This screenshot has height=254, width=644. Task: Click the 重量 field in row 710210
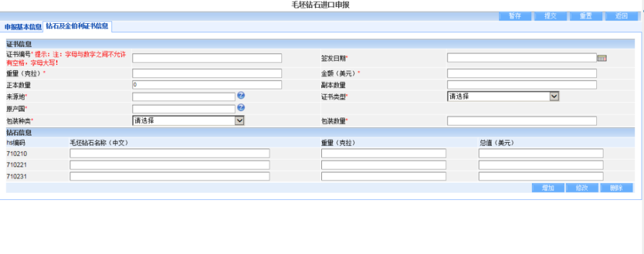(384, 154)
